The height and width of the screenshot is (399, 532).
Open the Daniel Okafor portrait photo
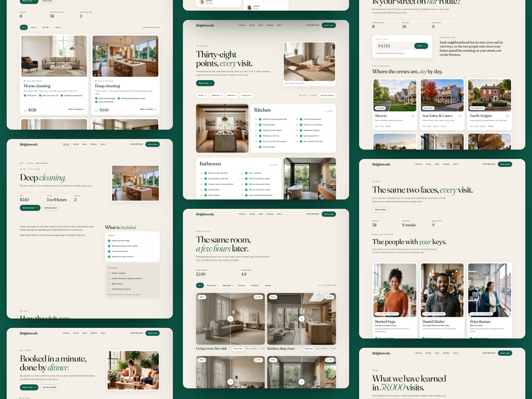[442, 290]
